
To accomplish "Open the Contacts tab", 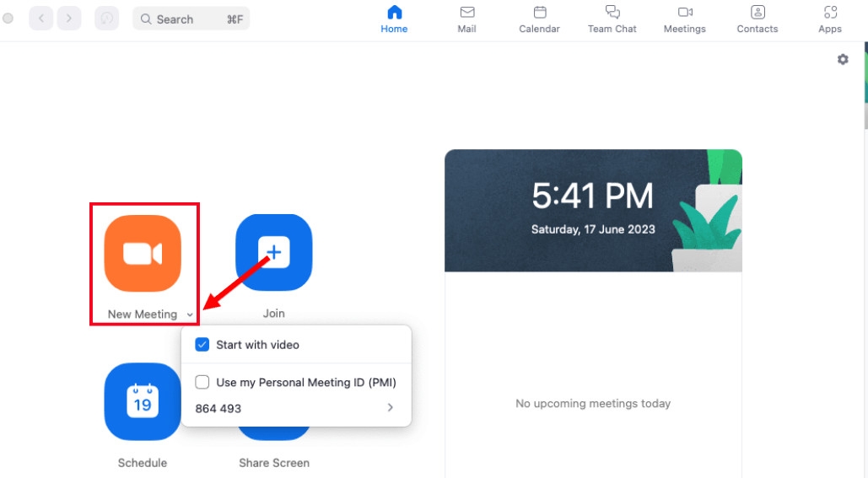I will (757, 19).
